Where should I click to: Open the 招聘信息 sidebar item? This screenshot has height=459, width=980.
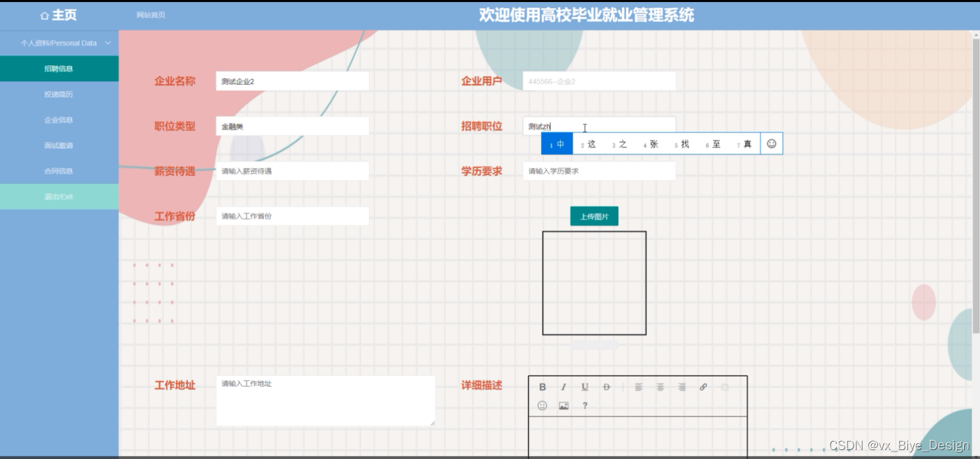point(59,69)
